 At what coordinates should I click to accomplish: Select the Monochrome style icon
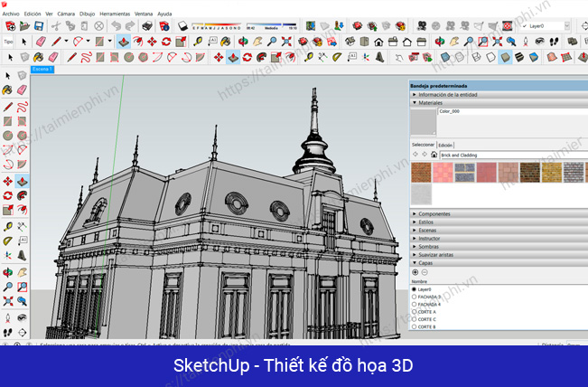pyautogui.click(x=534, y=57)
